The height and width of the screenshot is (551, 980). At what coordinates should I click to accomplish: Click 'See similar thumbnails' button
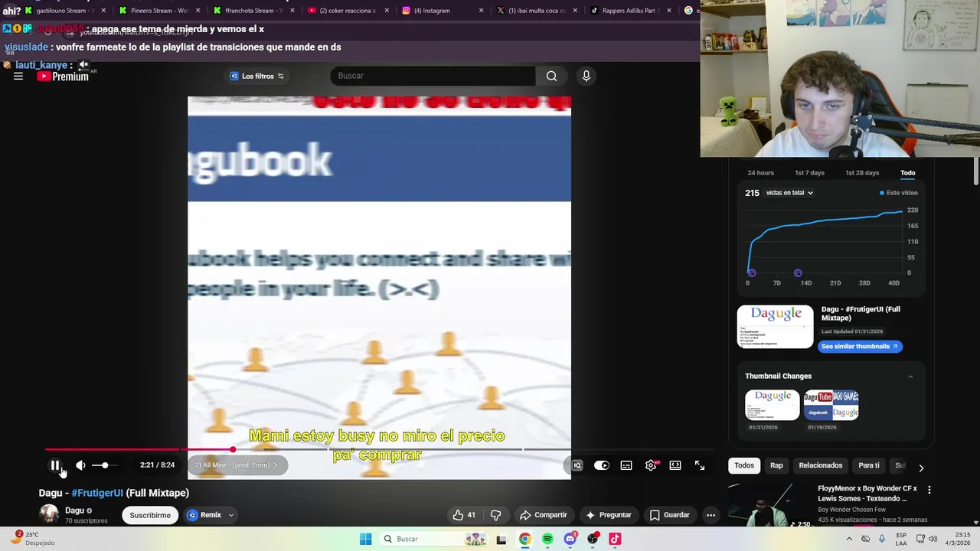pyautogui.click(x=860, y=346)
